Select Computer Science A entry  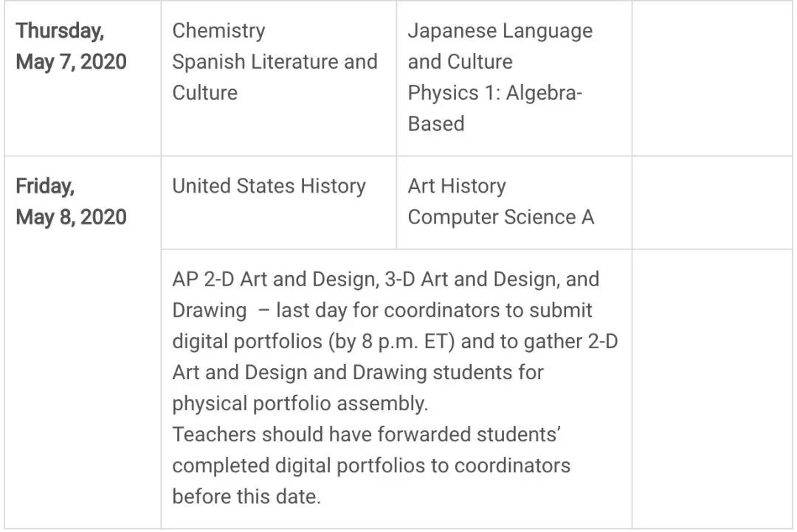pos(500,217)
